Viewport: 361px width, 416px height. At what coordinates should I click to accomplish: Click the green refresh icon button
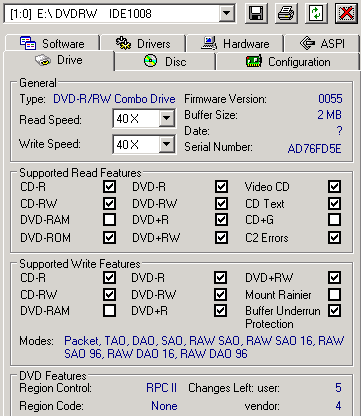(x=316, y=13)
